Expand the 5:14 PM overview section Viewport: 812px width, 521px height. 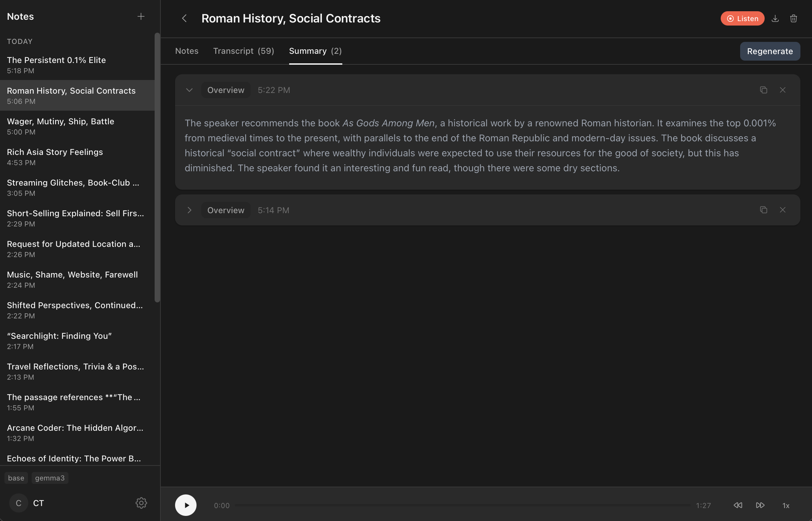pyautogui.click(x=189, y=210)
